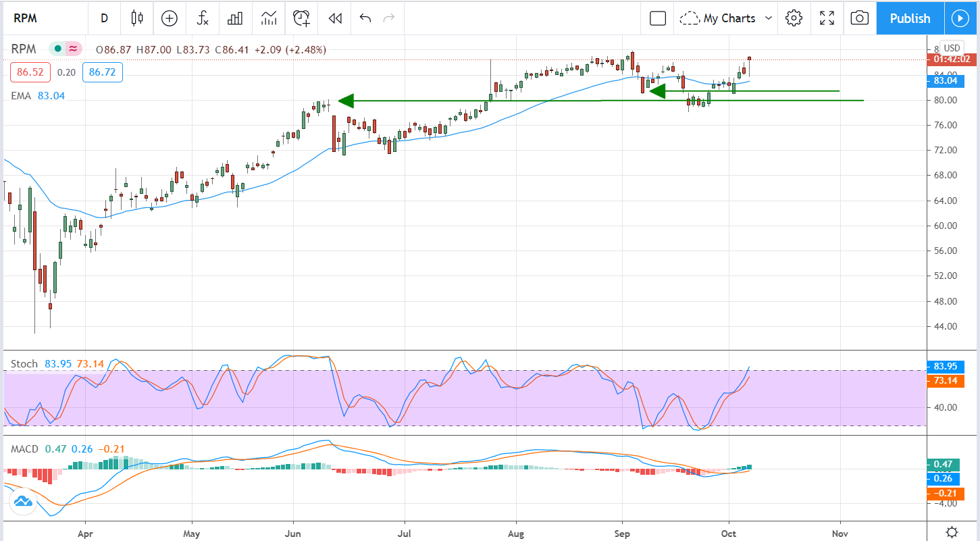This screenshot has width=980, height=541.
Task: Open chart settings gear in the top toolbar
Action: tap(794, 18)
